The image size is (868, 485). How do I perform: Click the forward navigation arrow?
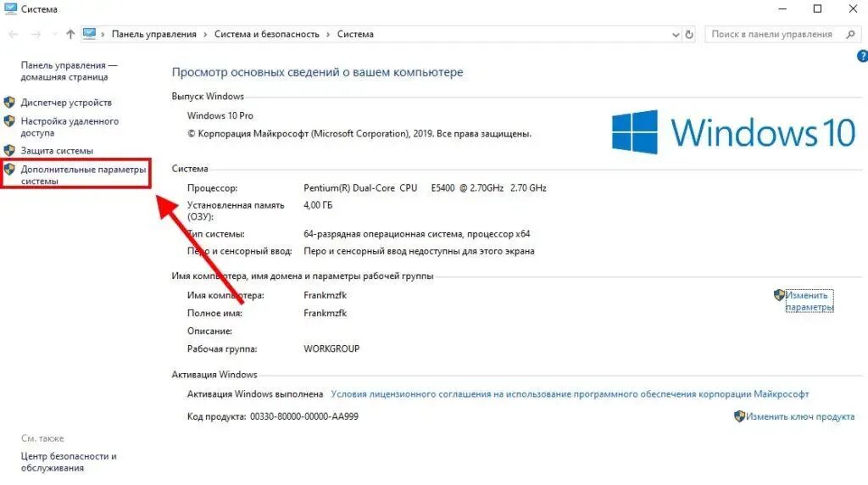pyautogui.click(x=36, y=34)
